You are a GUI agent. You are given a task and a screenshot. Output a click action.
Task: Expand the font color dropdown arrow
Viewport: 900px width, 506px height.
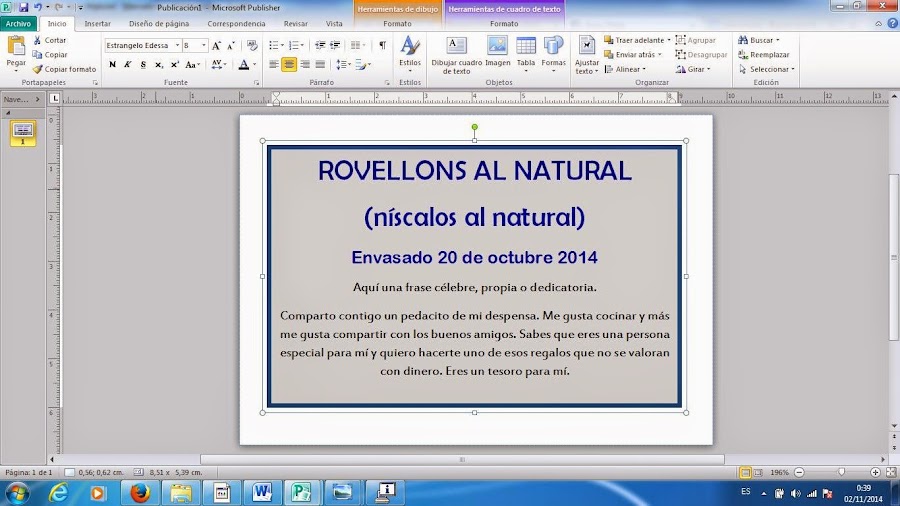point(254,65)
